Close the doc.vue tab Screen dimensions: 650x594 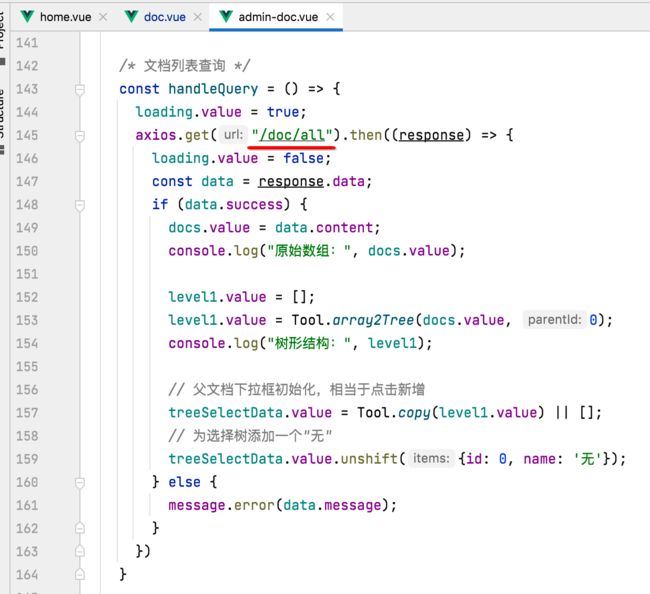[x=198, y=17]
